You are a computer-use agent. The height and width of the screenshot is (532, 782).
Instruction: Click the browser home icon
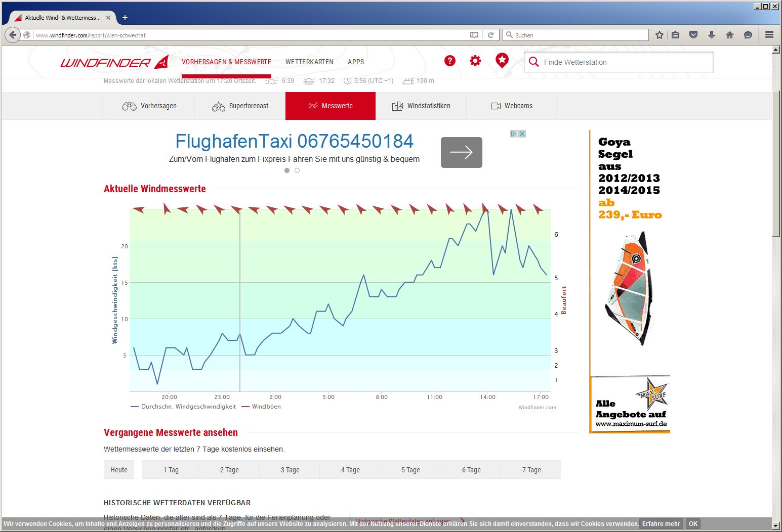coord(729,35)
